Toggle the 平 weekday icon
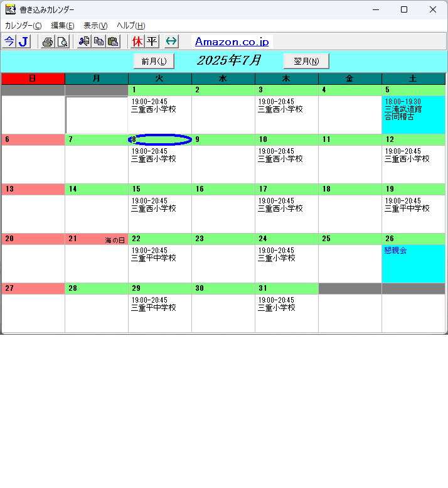Image resolution: width=448 pixels, height=488 pixels. [152, 41]
